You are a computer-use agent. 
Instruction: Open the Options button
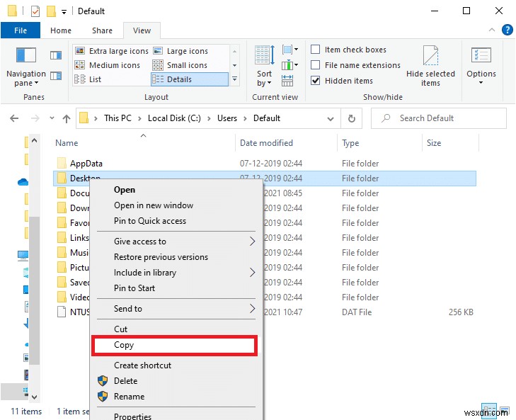481,65
